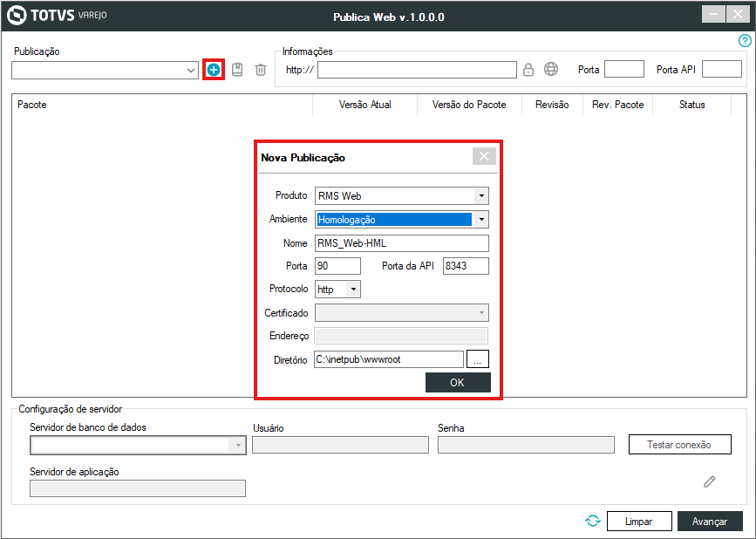Open the Servidor de banco de dados dropdown
Image resolution: width=756 pixels, height=539 pixels.
pyautogui.click(x=138, y=445)
